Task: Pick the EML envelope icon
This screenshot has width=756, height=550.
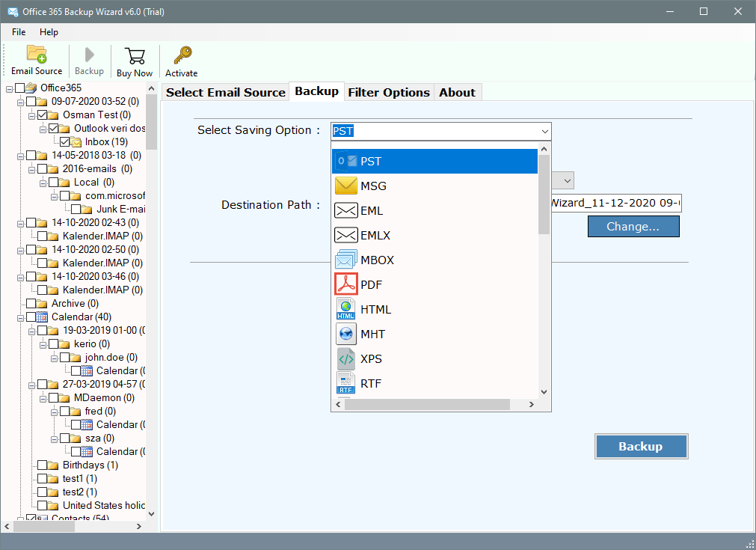Action: click(346, 210)
